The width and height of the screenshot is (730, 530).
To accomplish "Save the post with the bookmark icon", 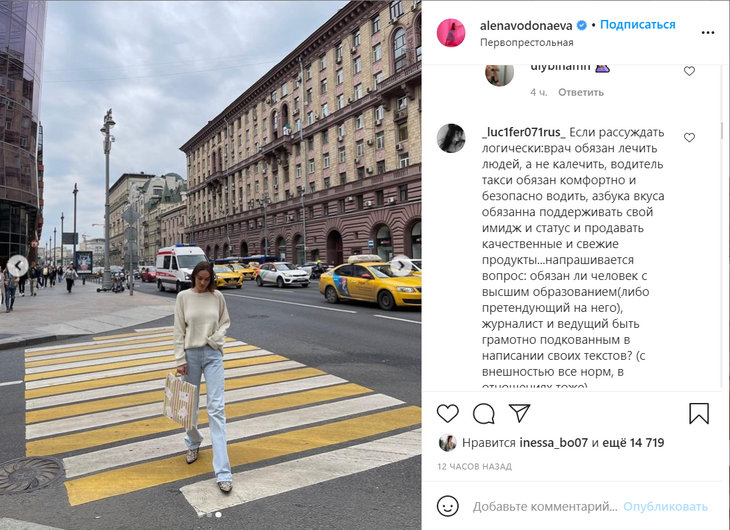I will 699,413.
